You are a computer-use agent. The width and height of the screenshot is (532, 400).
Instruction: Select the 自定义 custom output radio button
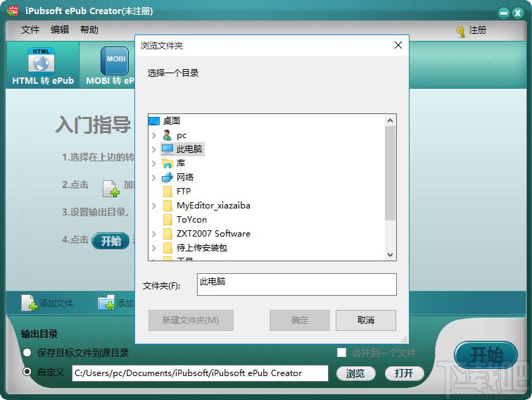click(x=27, y=372)
